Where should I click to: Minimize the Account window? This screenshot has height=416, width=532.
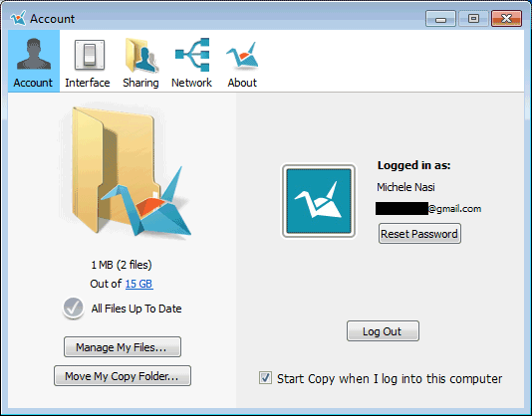pos(440,18)
